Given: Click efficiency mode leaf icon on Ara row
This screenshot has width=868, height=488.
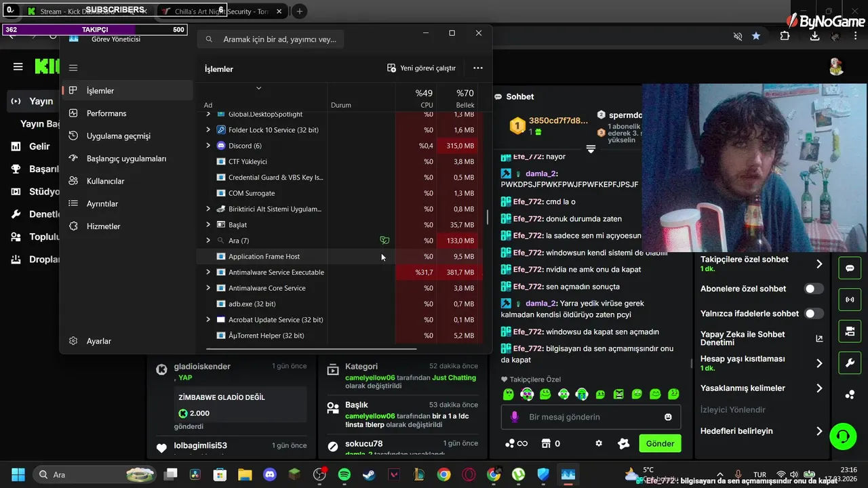Looking at the screenshot, I should pyautogui.click(x=384, y=241).
